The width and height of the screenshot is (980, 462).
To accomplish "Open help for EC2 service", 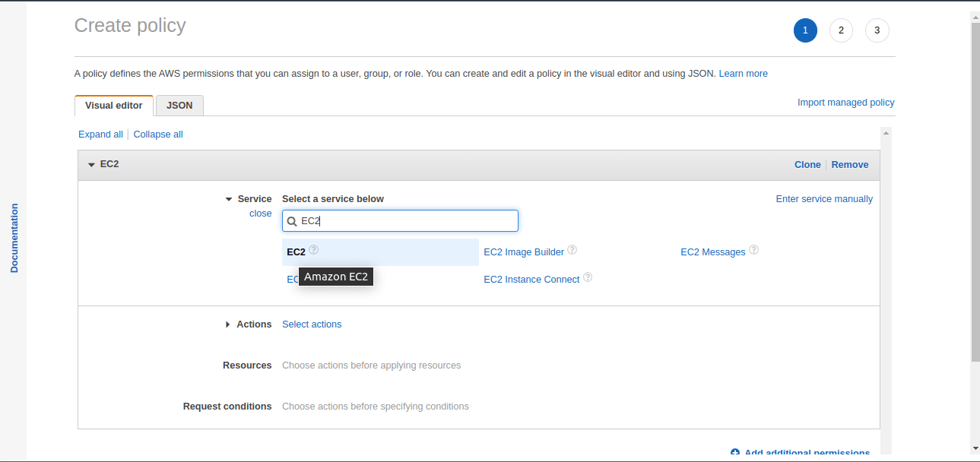I will coord(314,250).
